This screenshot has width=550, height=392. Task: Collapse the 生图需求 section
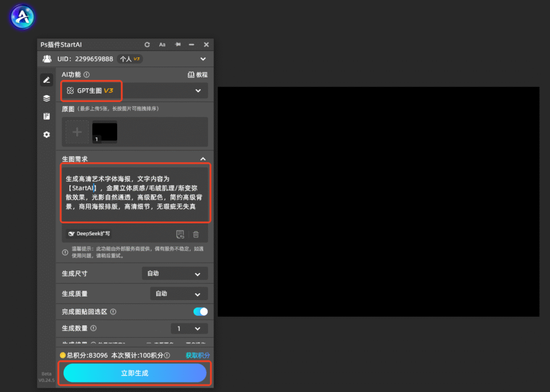click(x=202, y=159)
